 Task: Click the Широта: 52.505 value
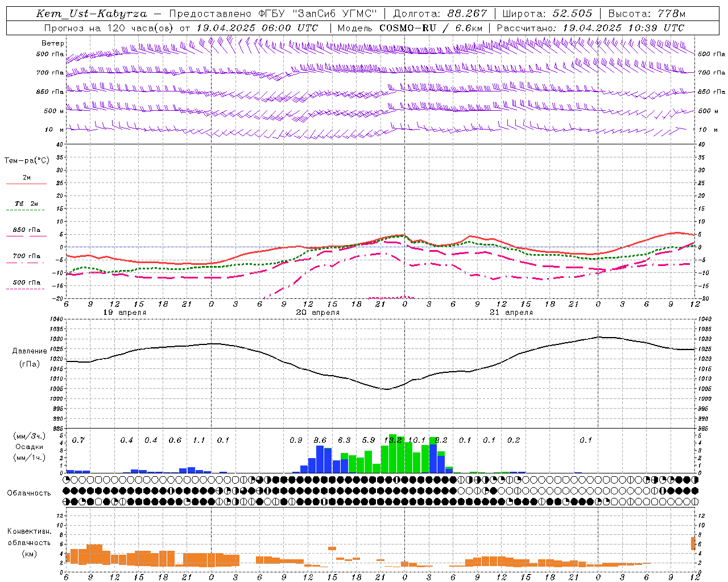tap(547, 14)
